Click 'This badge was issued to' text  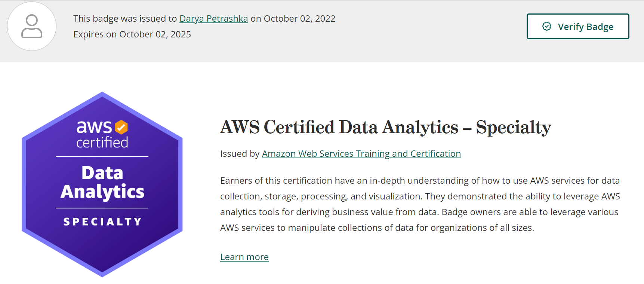pos(125,19)
